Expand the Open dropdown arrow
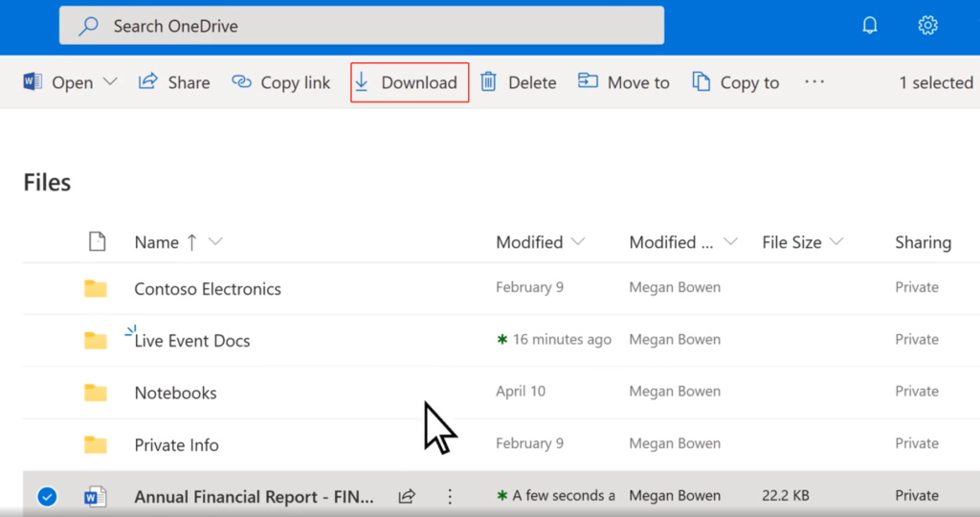The height and width of the screenshot is (517, 980). click(x=110, y=82)
